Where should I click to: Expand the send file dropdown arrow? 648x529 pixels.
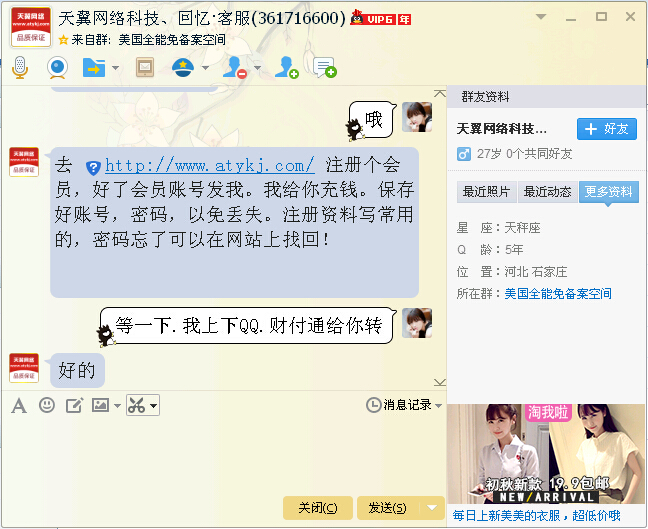tap(116, 67)
